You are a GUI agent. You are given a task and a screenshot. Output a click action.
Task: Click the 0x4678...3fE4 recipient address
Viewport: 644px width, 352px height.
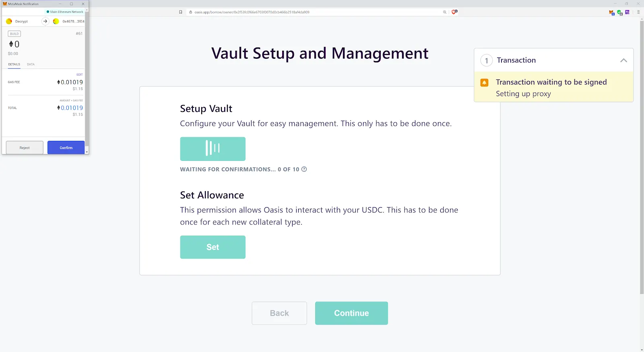(73, 21)
